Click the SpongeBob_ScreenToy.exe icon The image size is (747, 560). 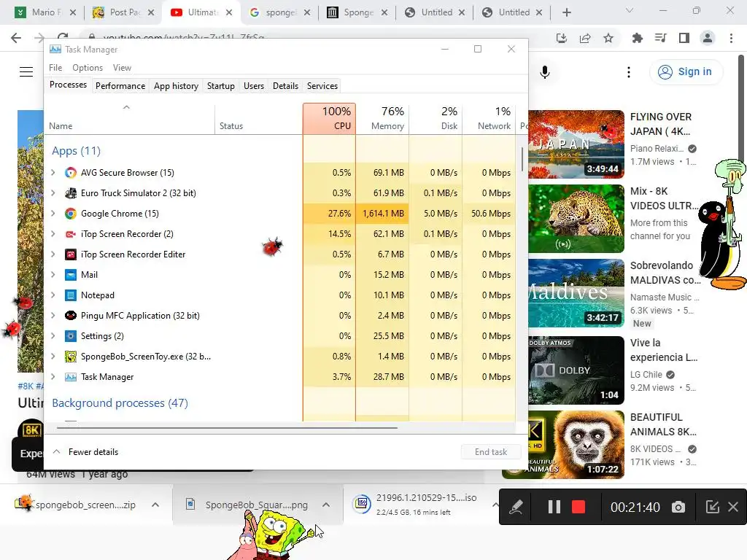[x=71, y=357]
